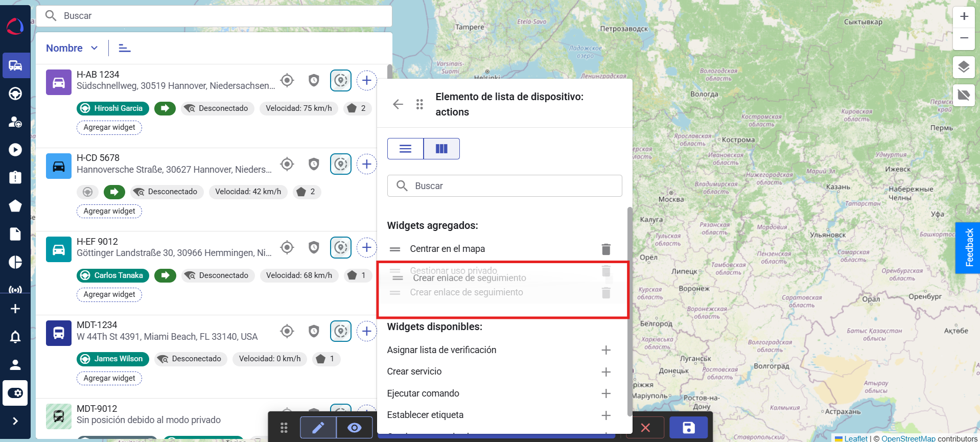980x442 pixels.
Task: Open the Feedback tab on the right
Action: [x=968, y=248]
